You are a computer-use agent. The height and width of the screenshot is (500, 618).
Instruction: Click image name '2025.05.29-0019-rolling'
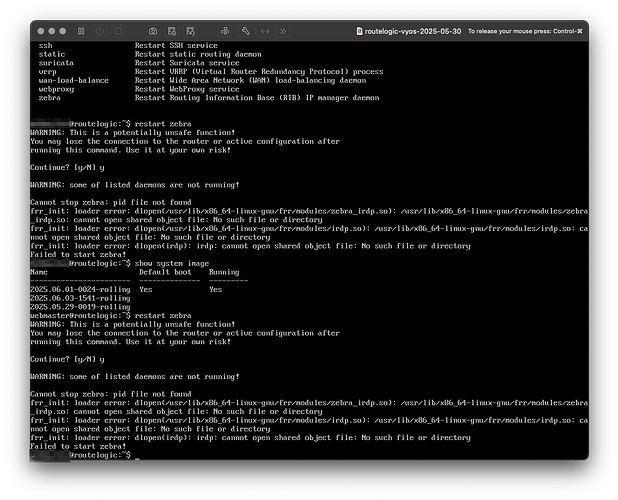tap(80, 307)
